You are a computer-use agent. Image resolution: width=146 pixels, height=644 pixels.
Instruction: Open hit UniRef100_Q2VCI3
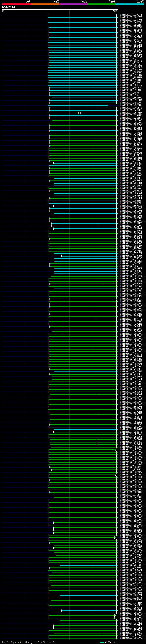point(131,15)
